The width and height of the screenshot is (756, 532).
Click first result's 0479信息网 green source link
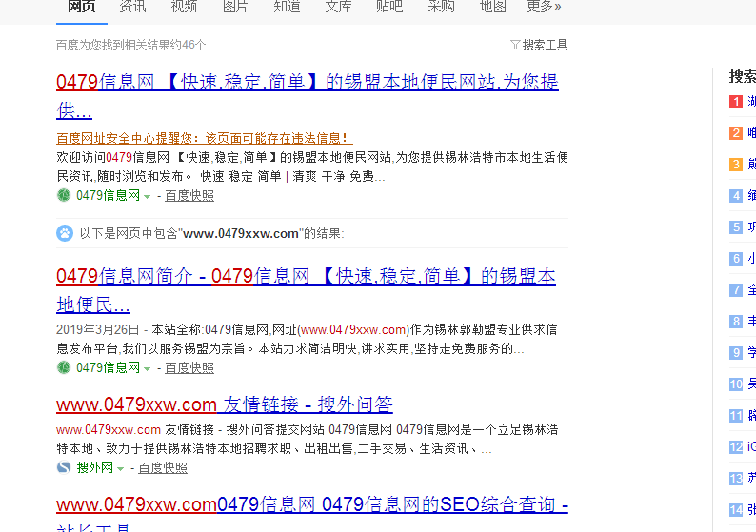pyautogui.click(x=108, y=195)
